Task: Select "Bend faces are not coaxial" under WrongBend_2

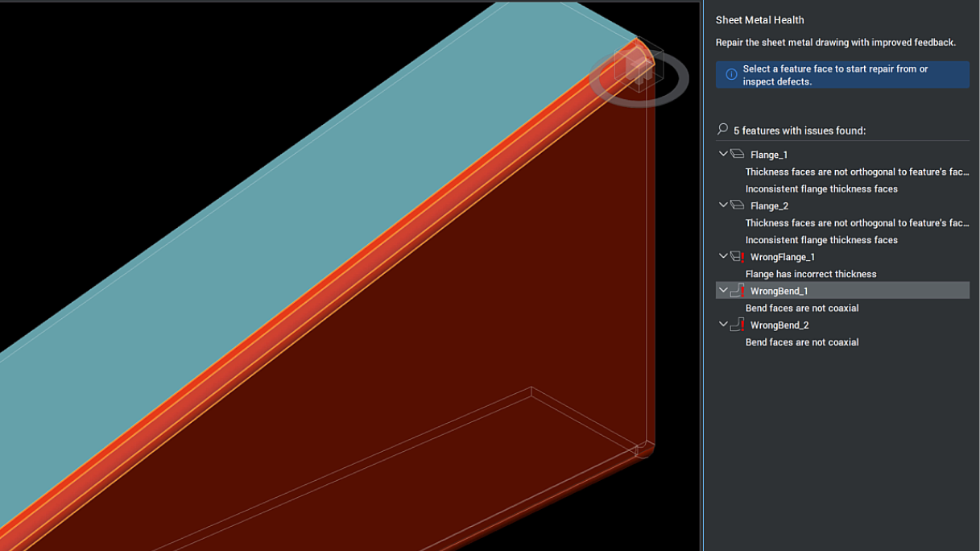Action: (x=802, y=342)
